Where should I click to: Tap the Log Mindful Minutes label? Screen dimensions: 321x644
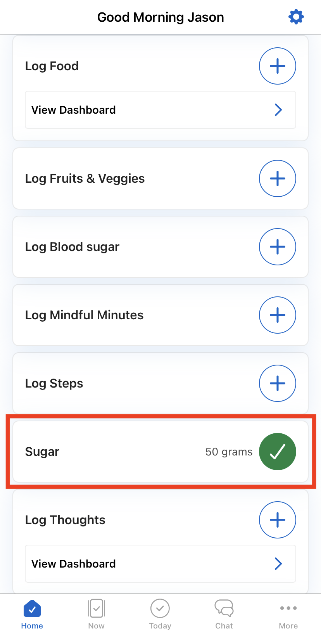coord(85,315)
